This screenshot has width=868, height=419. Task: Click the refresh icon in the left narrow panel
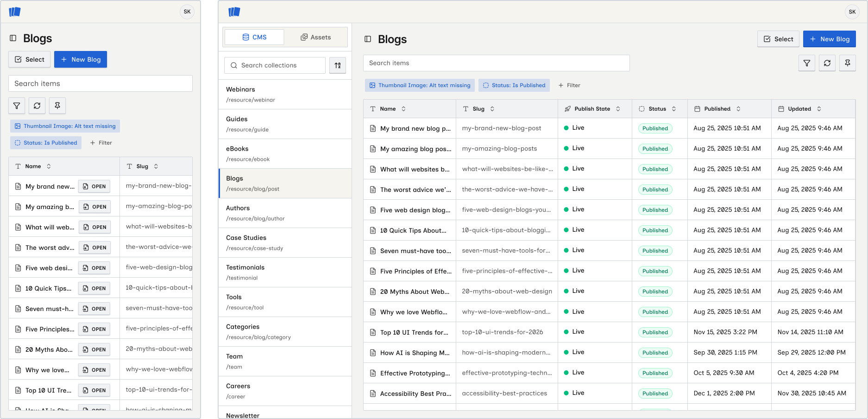point(37,106)
